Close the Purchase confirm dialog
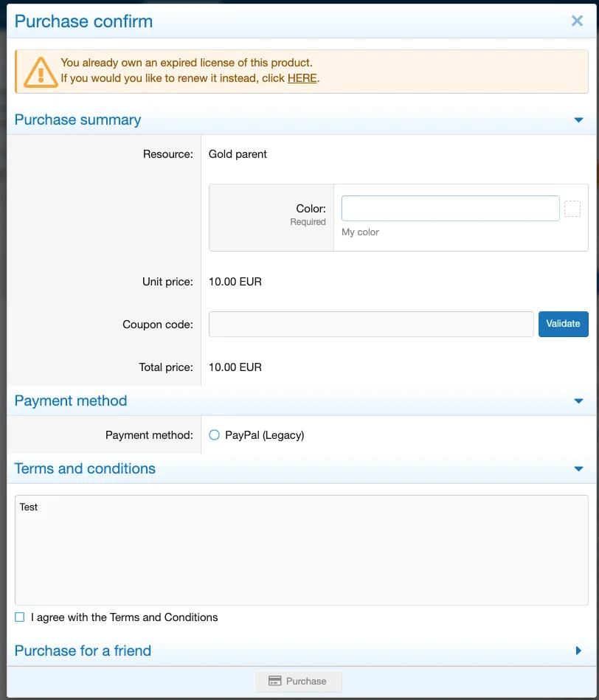Image resolution: width=599 pixels, height=700 pixels. [x=577, y=21]
